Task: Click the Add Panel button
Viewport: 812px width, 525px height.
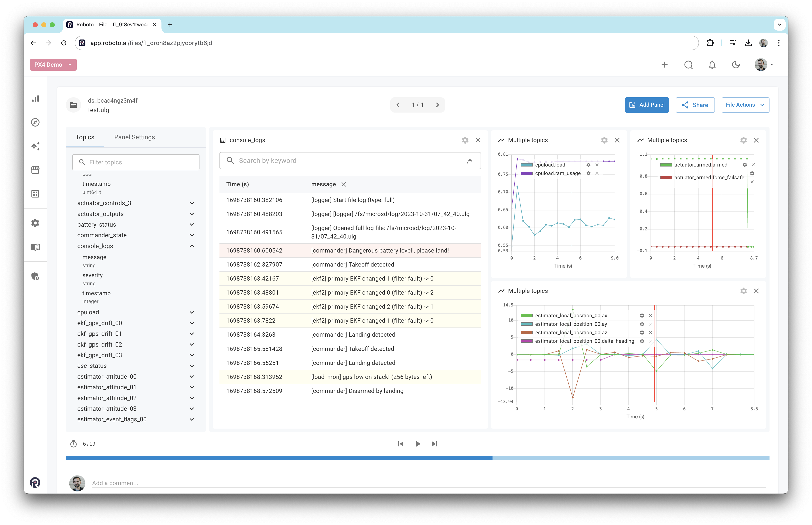Action: (x=646, y=105)
